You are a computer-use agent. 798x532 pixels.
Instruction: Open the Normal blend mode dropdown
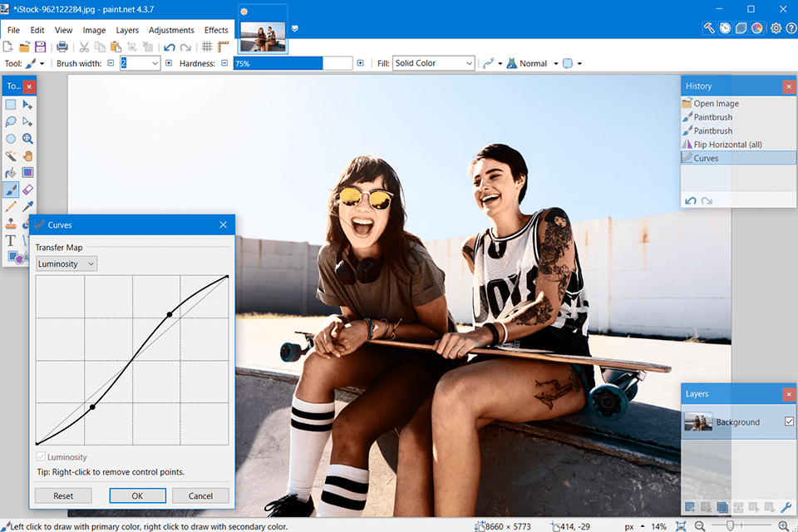pos(532,64)
